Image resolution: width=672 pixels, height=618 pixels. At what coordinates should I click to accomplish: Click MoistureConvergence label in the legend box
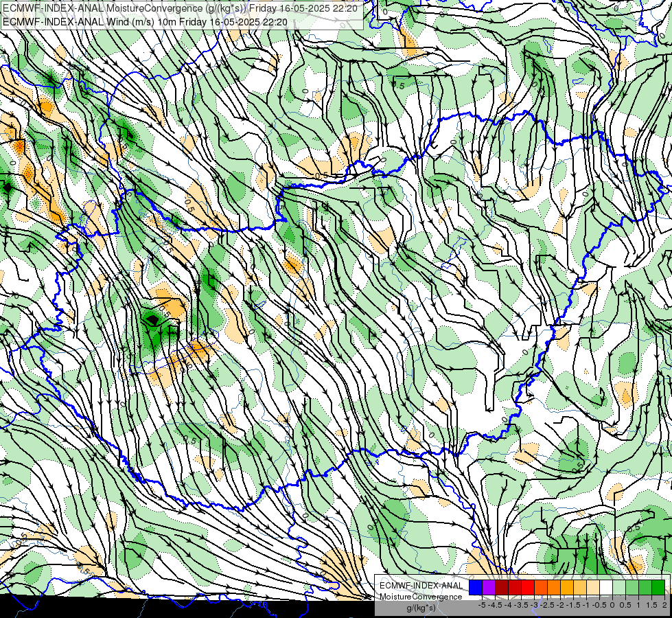click(421, 597)
